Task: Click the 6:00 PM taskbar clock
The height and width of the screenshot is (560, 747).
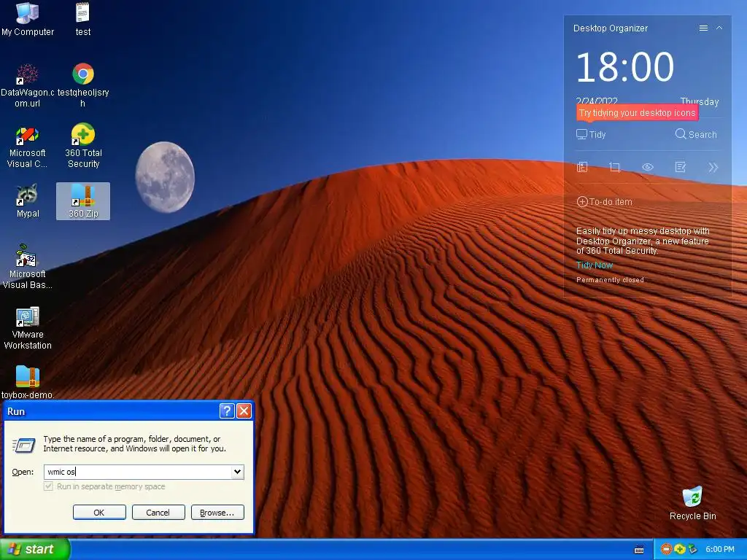Action: coord(720,550)
